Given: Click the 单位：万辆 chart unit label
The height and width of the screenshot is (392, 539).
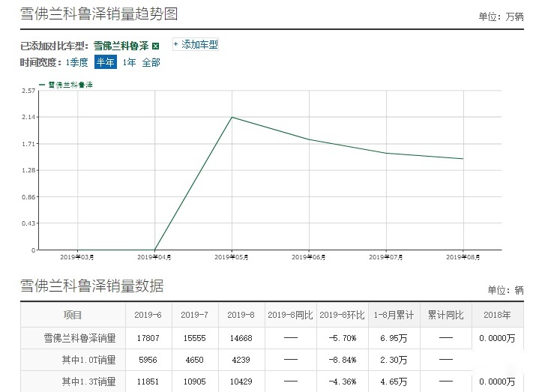Looking at the screenshot, I should click(x=502, y=16).
